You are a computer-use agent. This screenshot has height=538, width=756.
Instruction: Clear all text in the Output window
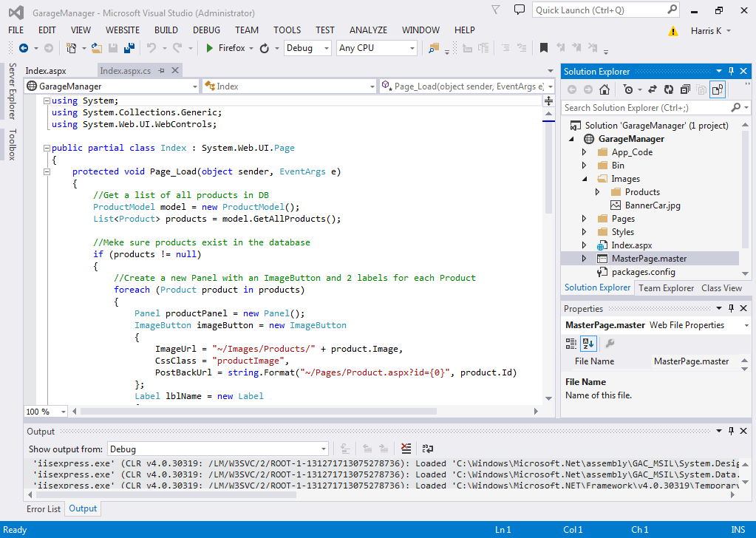[406, 449]
